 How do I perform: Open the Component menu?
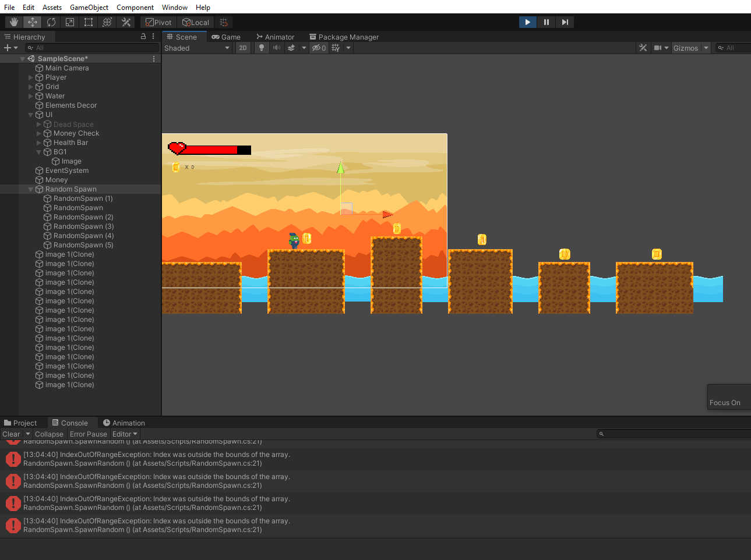[x=135, y=7]
